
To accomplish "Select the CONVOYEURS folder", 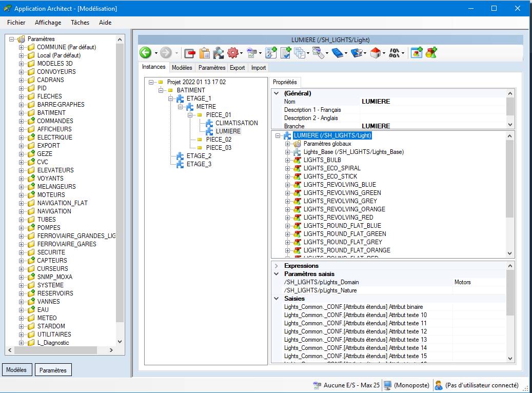I will click(x=56, y=72).
